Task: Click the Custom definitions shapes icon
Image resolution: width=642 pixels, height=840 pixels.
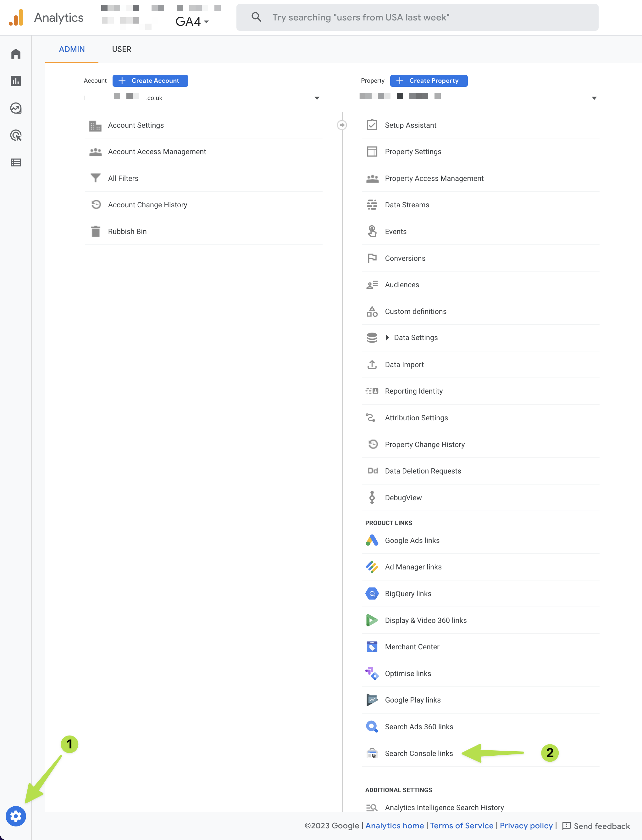Action: [372, 311]
